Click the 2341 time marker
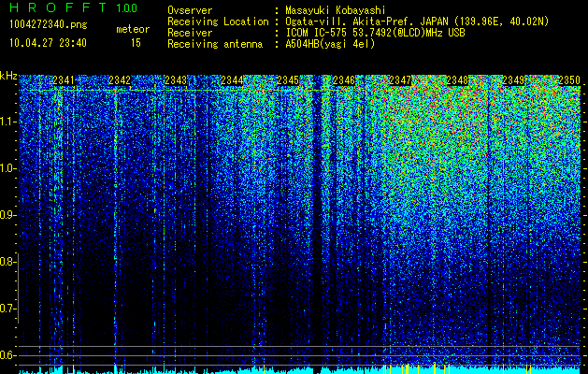The width and height of the screenshot is (588, 374). pyautogui.click(x=64, y=80)
